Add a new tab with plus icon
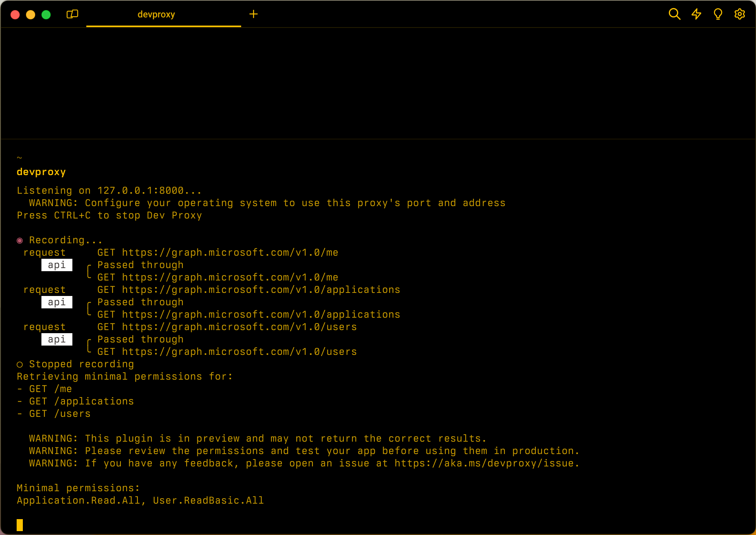This screenshot has height=535, width=756. (254, 14)
